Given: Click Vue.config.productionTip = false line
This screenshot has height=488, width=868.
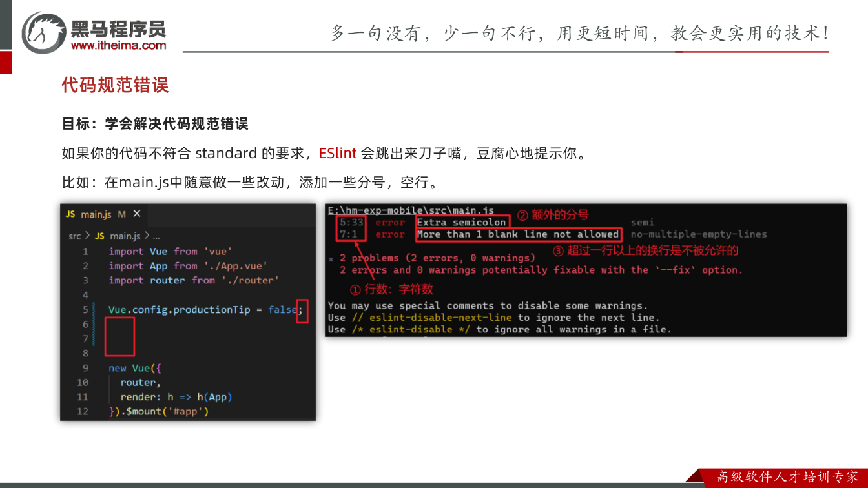Looking at the screenshot, I should point(205,310).
